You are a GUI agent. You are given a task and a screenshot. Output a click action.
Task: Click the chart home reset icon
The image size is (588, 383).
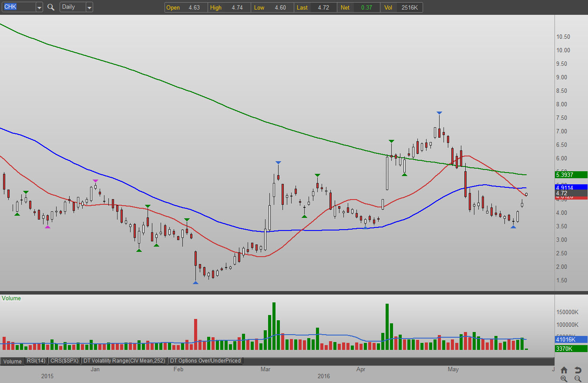pos(564,370)
